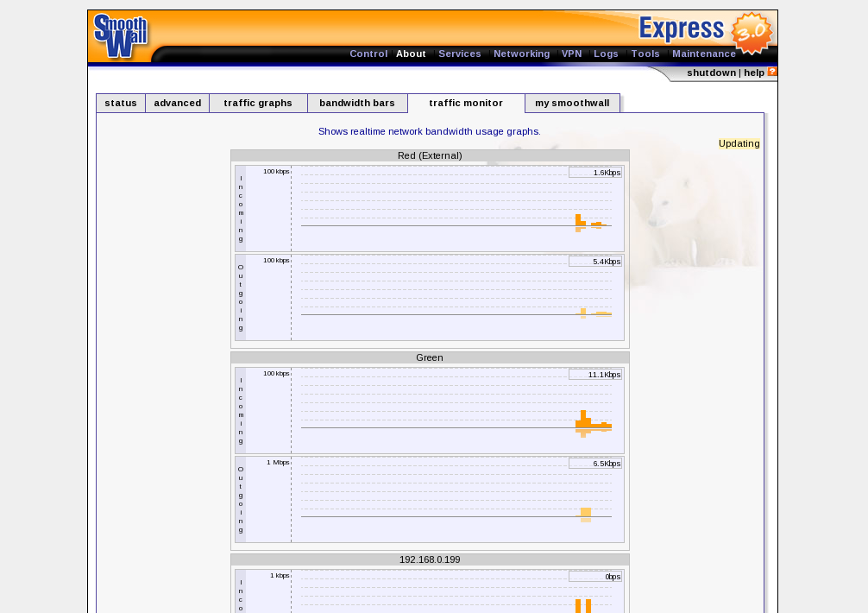
Task: Click the Green section header
Action: [x=430, y=357]
